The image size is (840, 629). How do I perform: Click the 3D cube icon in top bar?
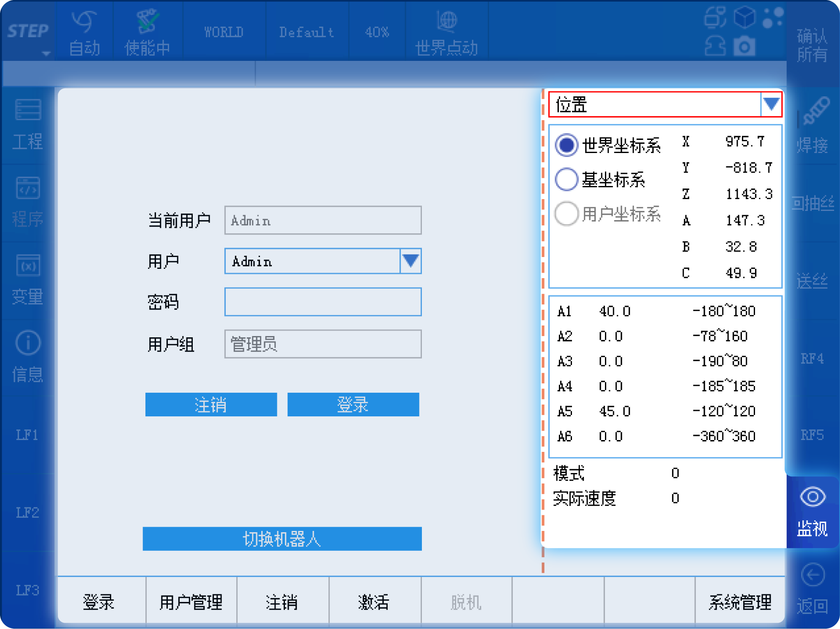pos(744,18)
